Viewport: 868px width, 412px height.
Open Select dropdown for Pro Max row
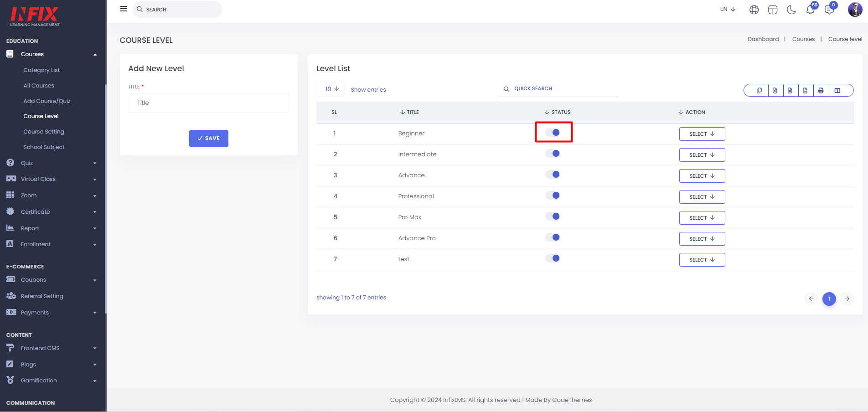coord(702,218)
